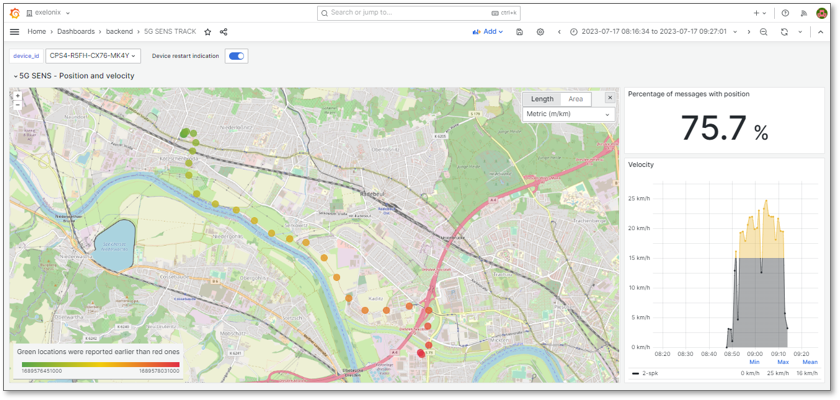Open dashboard settings gear
The width and height of the screenshot is (840, 400).
[540, 32]
